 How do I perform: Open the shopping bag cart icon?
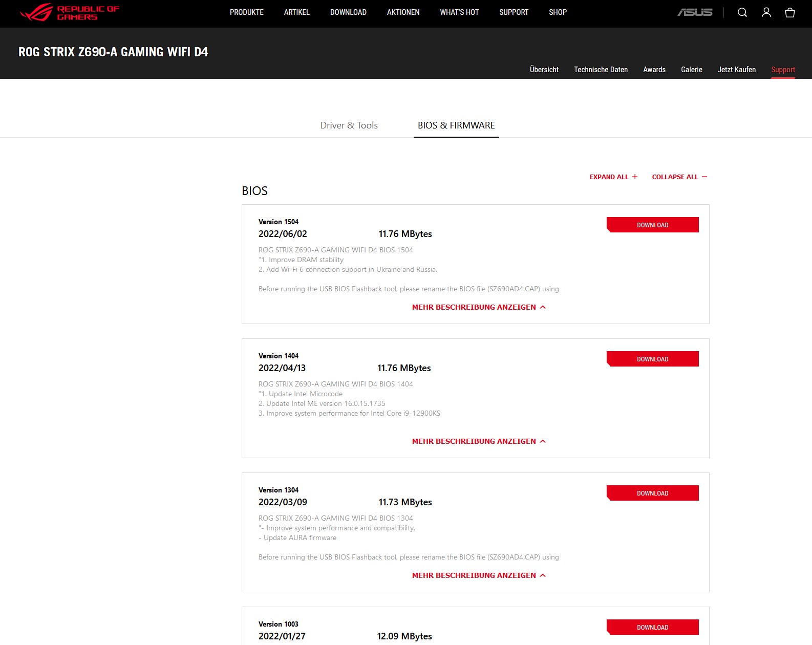click(790, 12)
